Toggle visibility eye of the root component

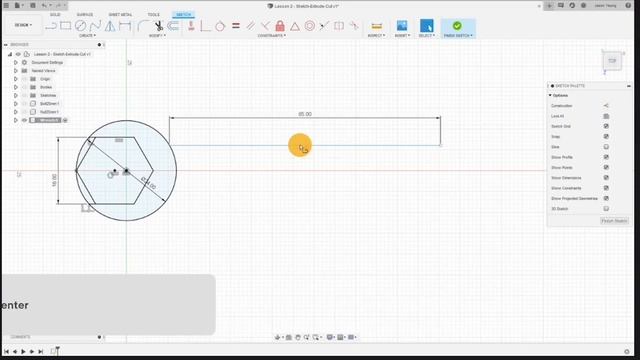pos(18,54)
